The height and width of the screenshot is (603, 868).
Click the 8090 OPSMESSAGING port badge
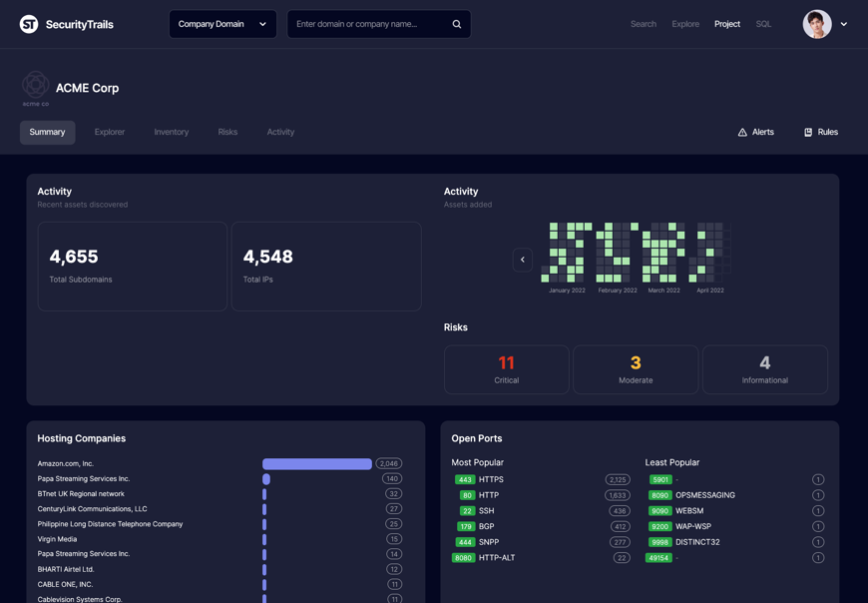coord(659,495)
